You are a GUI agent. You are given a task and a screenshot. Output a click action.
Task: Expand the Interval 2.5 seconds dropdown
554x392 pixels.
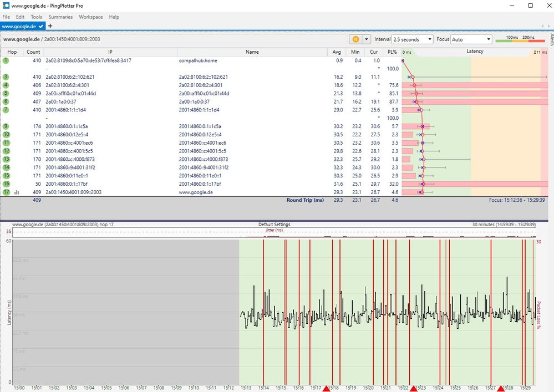tap(412, 39)
